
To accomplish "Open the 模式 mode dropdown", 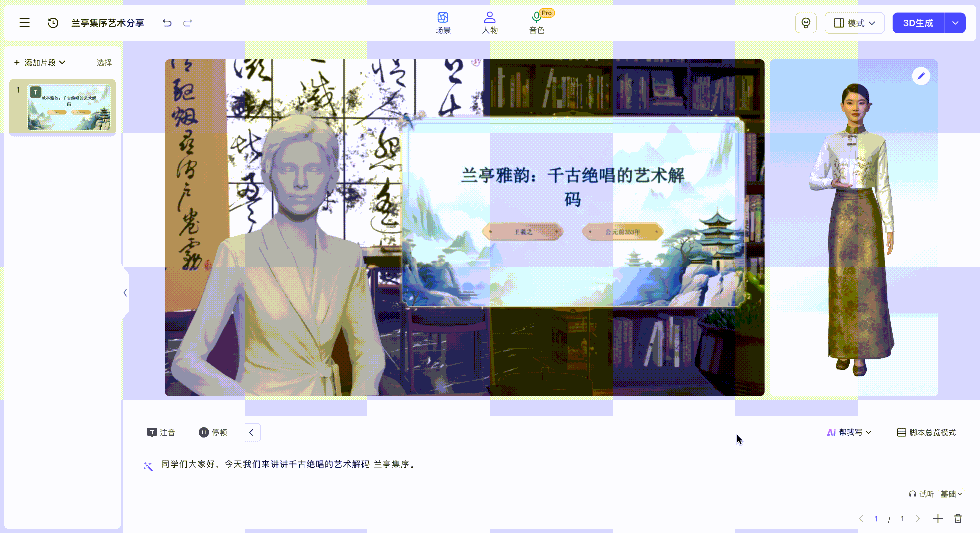I will (x=854, y=23).
